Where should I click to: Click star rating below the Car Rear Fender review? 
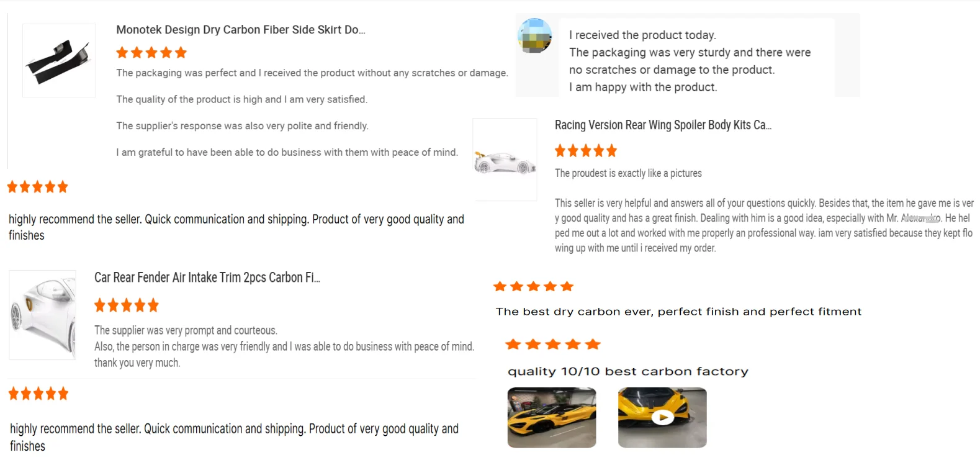(x=38, y=394)
